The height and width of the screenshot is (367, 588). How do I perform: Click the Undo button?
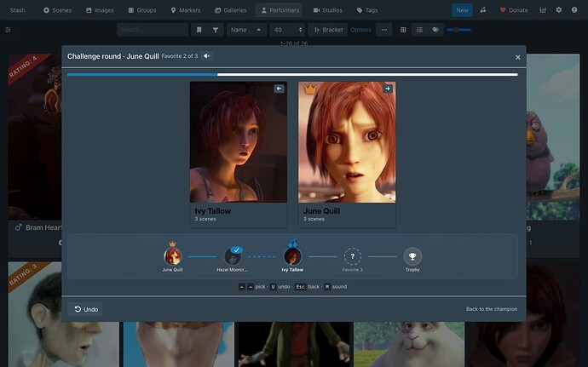[86, 309]
